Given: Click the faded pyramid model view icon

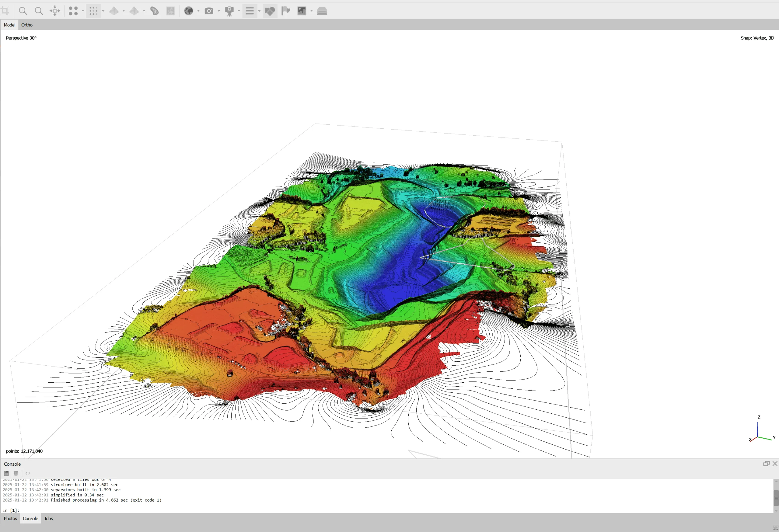Looking at the screenshot, I should click(x=114, y=11).
